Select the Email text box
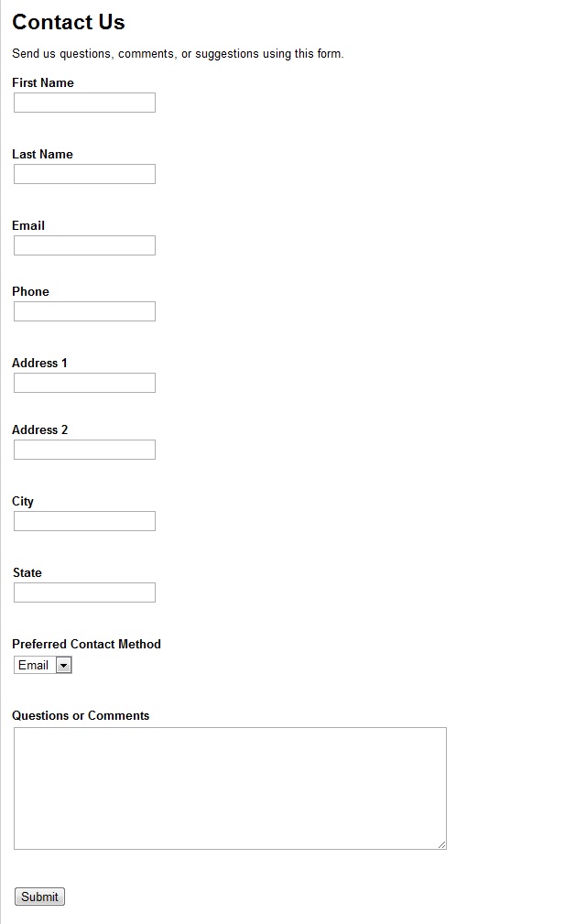Image resolution: width=565 pixels, height=924 pixels. click(x=83, y=245)
